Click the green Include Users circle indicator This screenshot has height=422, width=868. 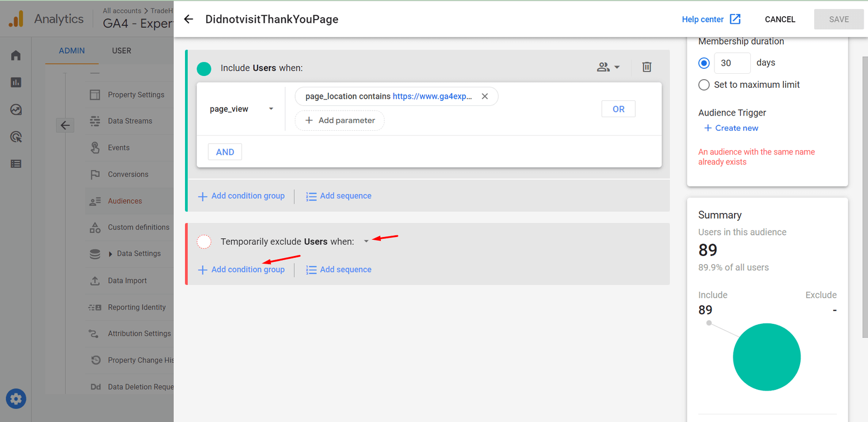[x=204, y=68]
